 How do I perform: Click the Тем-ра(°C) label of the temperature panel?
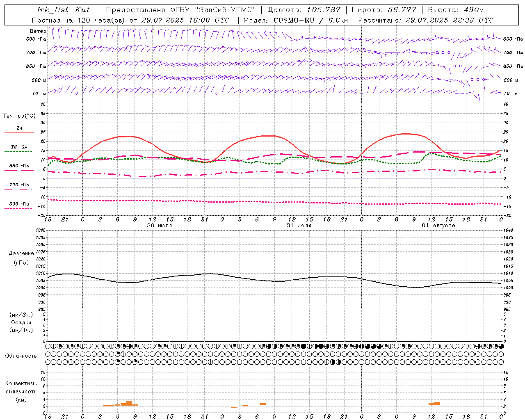tap(19, 116)
